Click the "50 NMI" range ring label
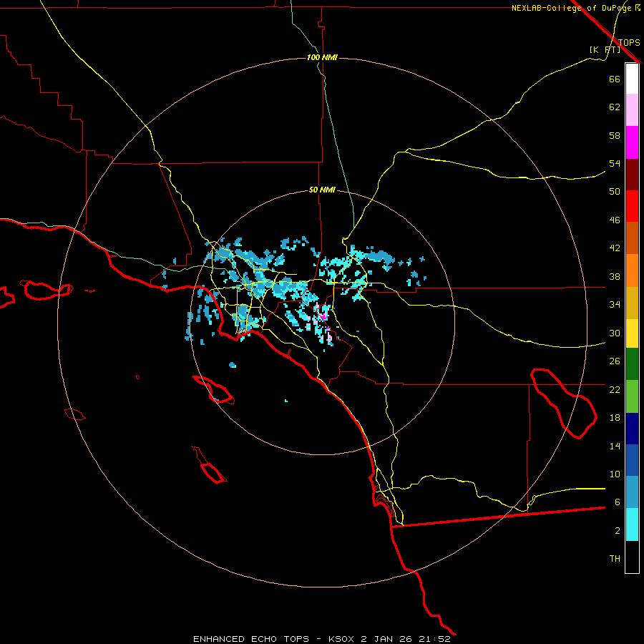644x644 pixels. tap(322, 190)
